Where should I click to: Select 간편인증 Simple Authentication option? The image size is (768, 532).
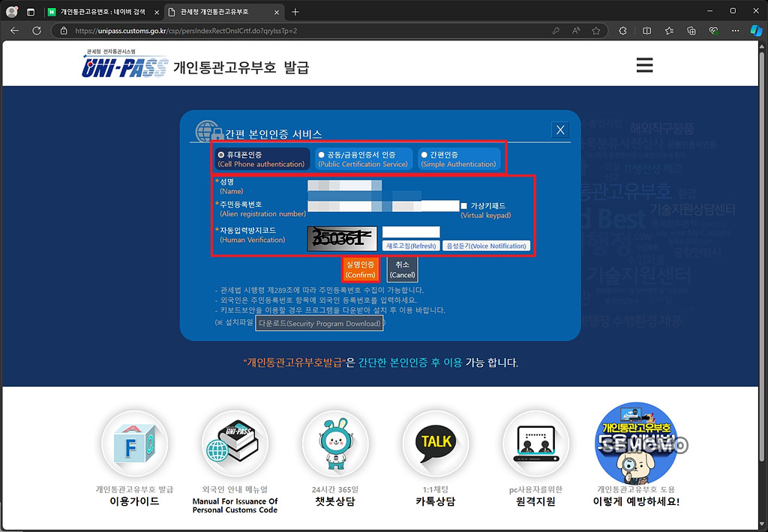click(459, 159)
